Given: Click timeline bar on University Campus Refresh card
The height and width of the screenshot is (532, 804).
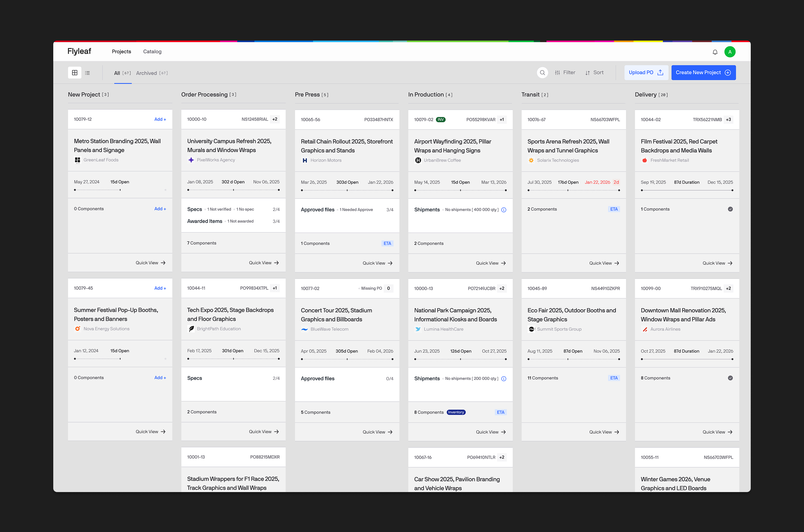Looking at the screenshot, I should point(233,190).
